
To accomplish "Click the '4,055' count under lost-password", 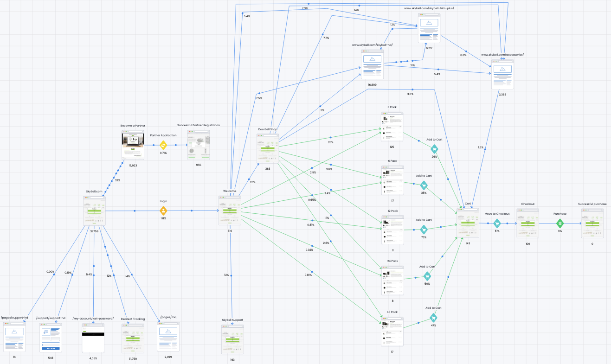I will (93, 358).
